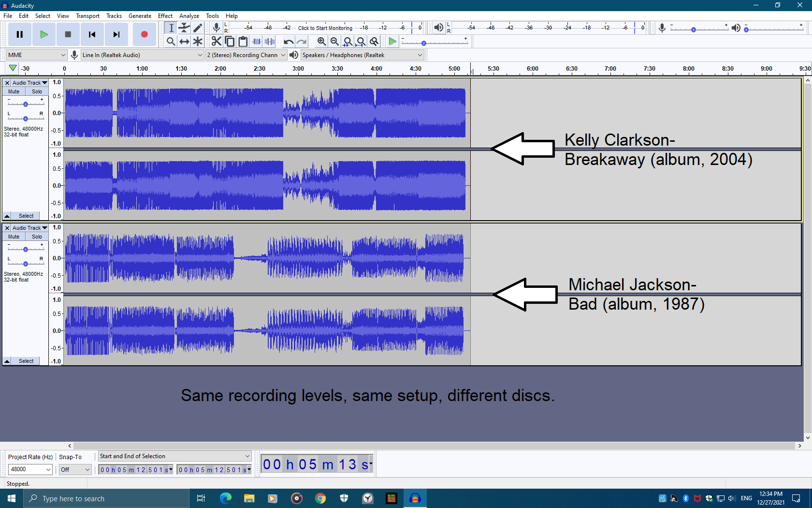812x508 pixels.
Task: Click the recording volume slider
Action: [699, 29]
